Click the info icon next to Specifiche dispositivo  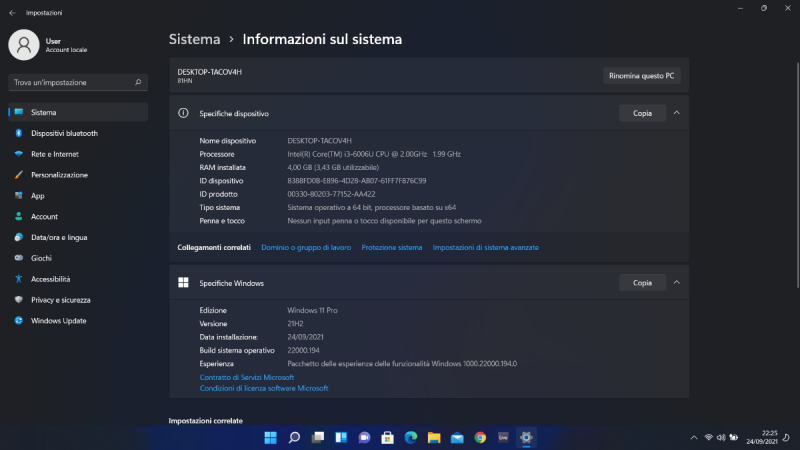coord(183,113)
